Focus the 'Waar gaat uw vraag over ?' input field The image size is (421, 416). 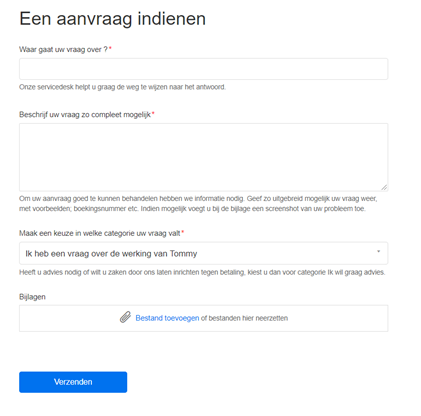click(x=203, y=69)
